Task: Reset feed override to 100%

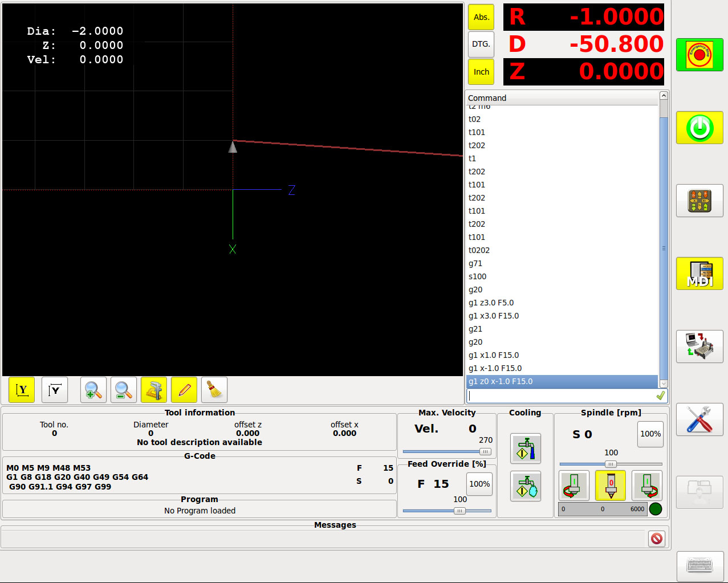Action: point(479,484)
